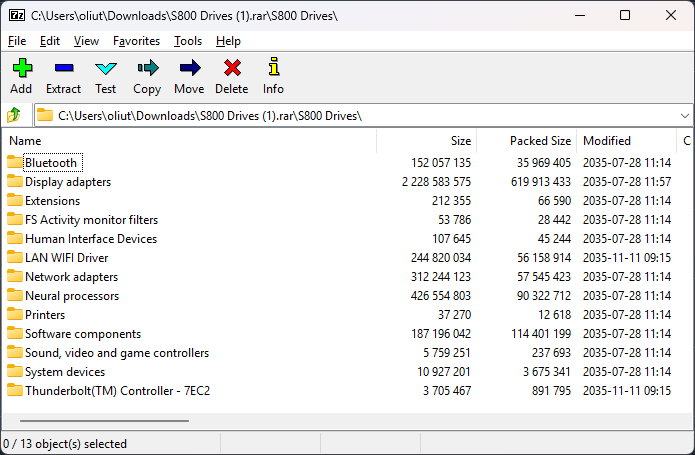695x455 pixels.
Task: Hit the red Delete X icon
Action: [x=232, y=68]
